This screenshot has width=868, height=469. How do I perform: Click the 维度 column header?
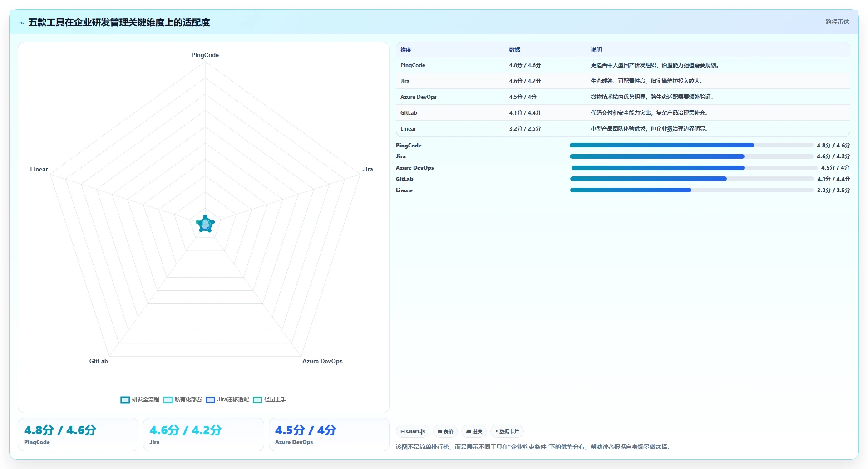[406, 50]
